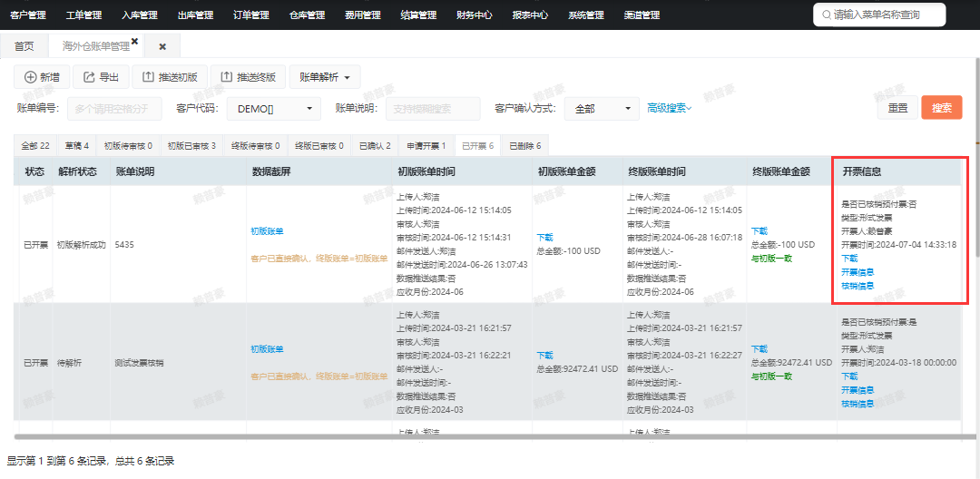Open 开票信息 link for 2024-03-18 invoice
This screenshot has height=479, width=980.
click(857, 390)
